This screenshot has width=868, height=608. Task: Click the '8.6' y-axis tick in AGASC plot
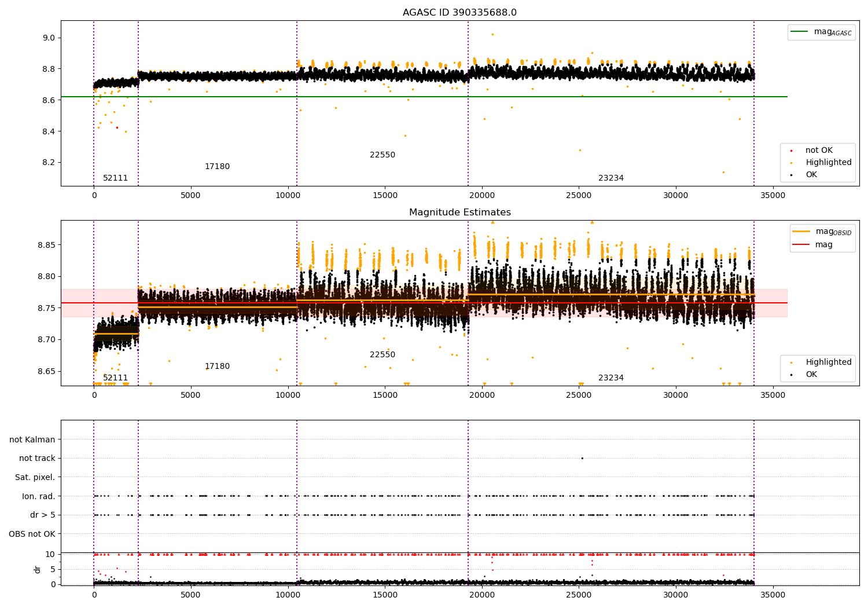49,101
